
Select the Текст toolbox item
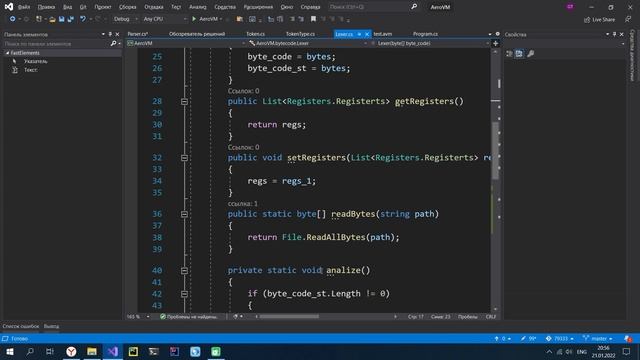click(31, 70)
